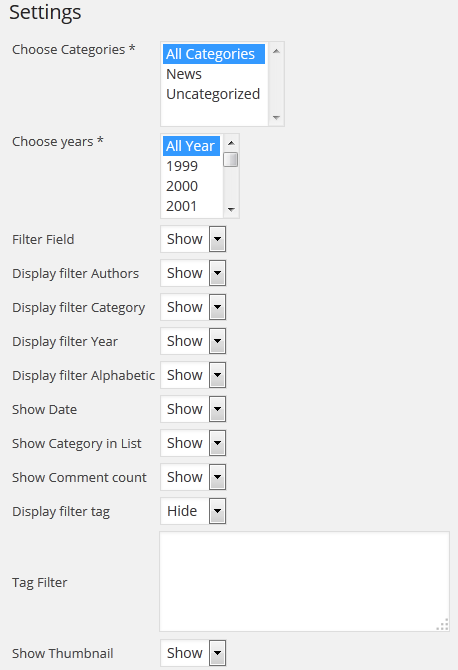Screen dimensions: 458x670
Task: Click down arrow of years list scrollbar
Action: 231,209
